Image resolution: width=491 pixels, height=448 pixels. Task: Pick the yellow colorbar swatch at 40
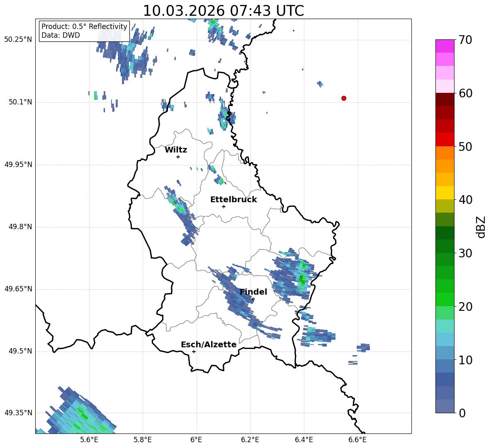pos(445,193)
